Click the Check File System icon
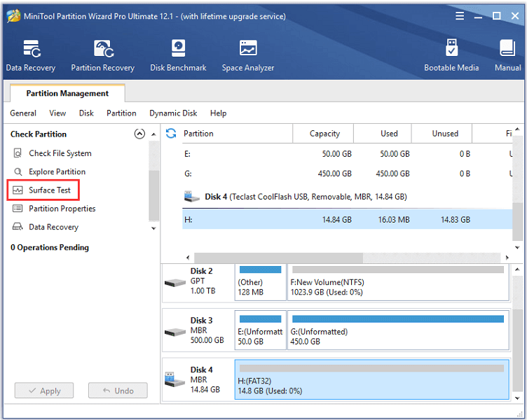 pyautogui.click(x=18, y=153)
